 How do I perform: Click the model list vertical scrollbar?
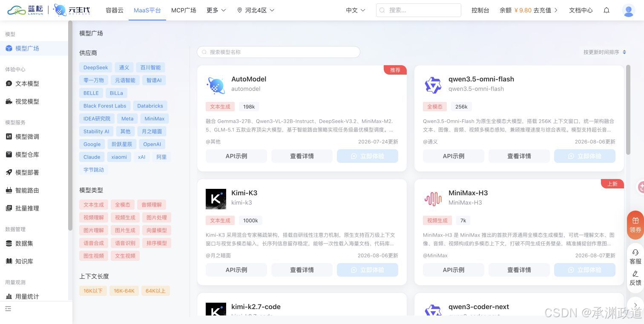click(628, 110)
